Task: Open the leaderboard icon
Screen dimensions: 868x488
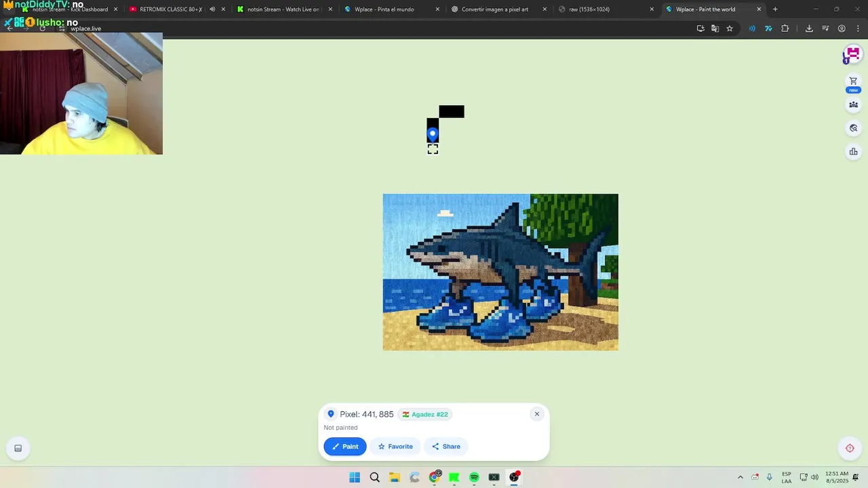Action: tap(853, 152)
